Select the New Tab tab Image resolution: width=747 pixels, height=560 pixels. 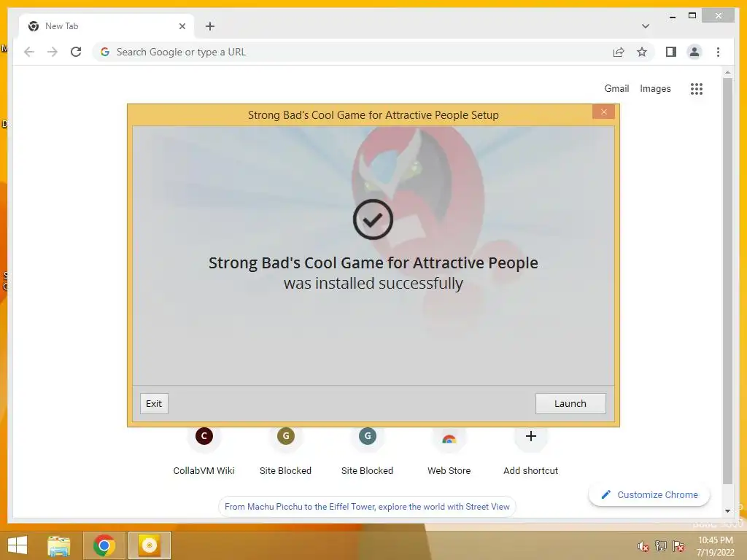coord(107,26)
